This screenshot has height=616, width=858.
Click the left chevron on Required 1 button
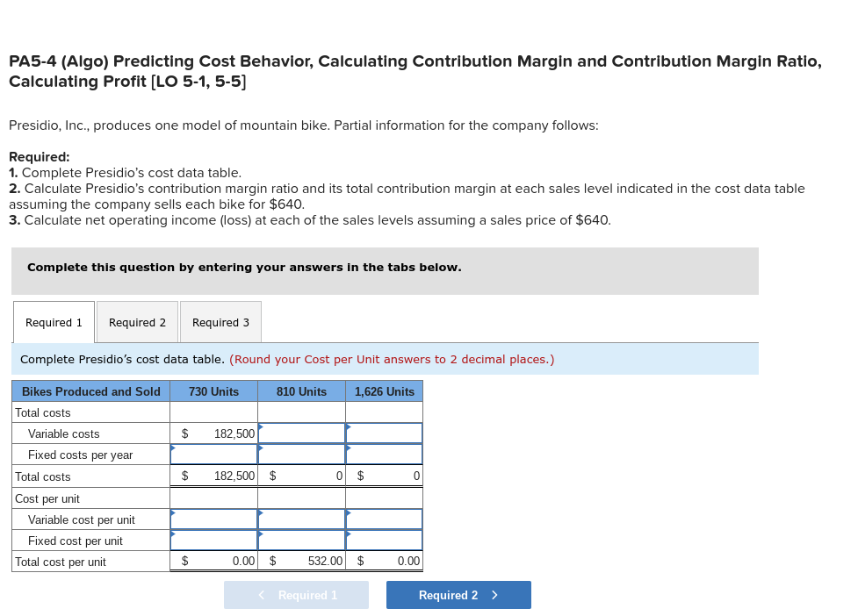coord(261,595)
